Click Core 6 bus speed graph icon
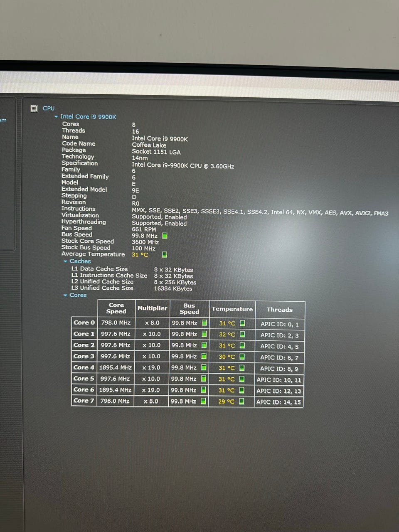Viewport: 399px width, 532px height. pyautogui.click(x=204, y=390)
